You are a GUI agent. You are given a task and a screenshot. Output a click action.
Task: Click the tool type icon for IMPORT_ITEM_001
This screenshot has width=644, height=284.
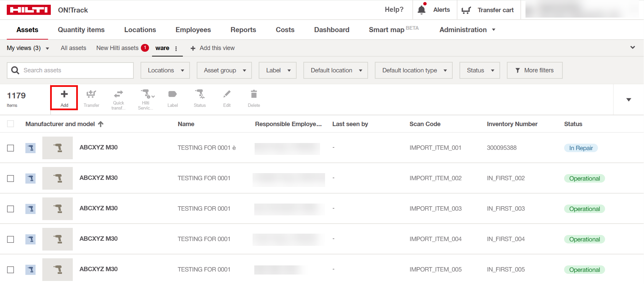pos(30,148)
